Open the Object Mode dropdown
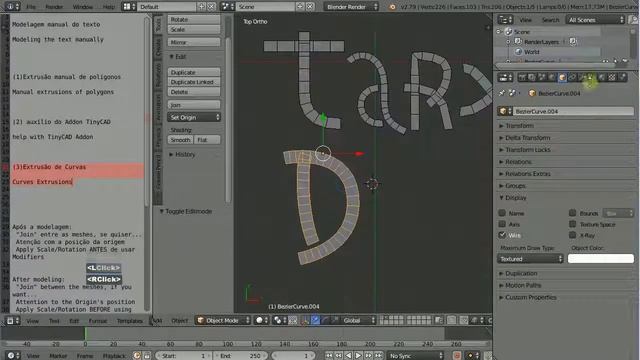640x360 pixels. pyautogui.click(x=223, y=320)
